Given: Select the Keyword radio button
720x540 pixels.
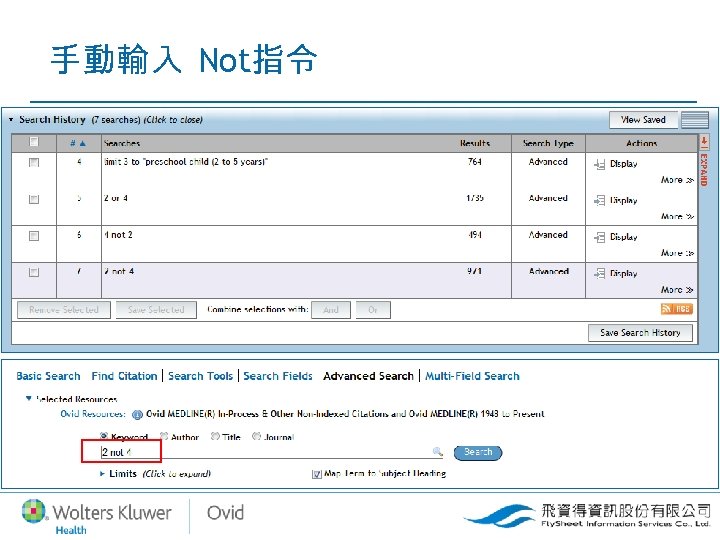Looking at the screenshot, I should coord(104,436).
